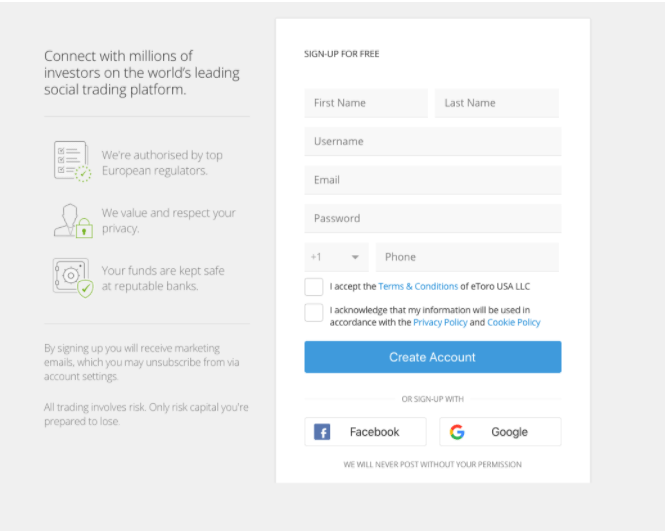Open the Terms & Conditions link
The height and width of the screenshot is (531, 665).
point(418,287)
